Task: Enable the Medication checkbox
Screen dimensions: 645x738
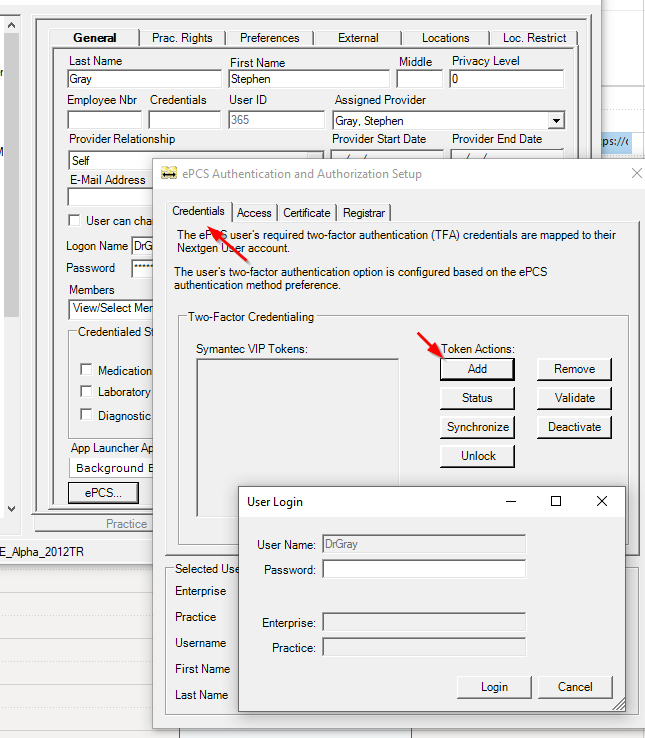Action: (x=86, y=369)
